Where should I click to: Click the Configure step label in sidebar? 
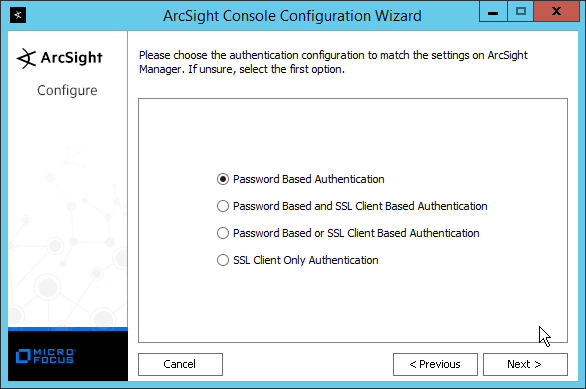coord(67,90)
